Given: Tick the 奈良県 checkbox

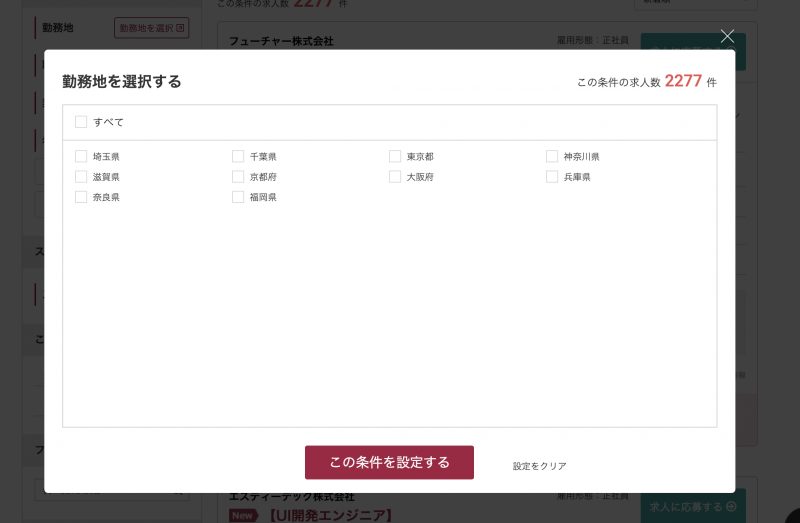Looking at the screenshot, I should (81, 197).
